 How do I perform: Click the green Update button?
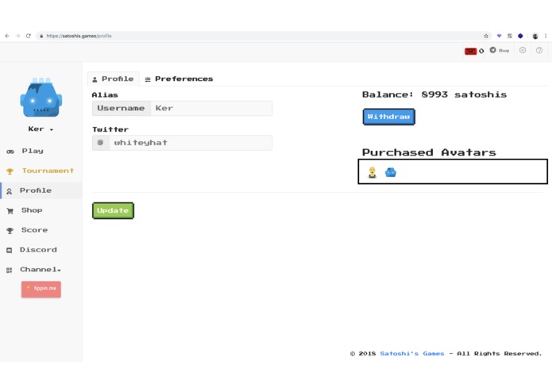tap(113, 210)
